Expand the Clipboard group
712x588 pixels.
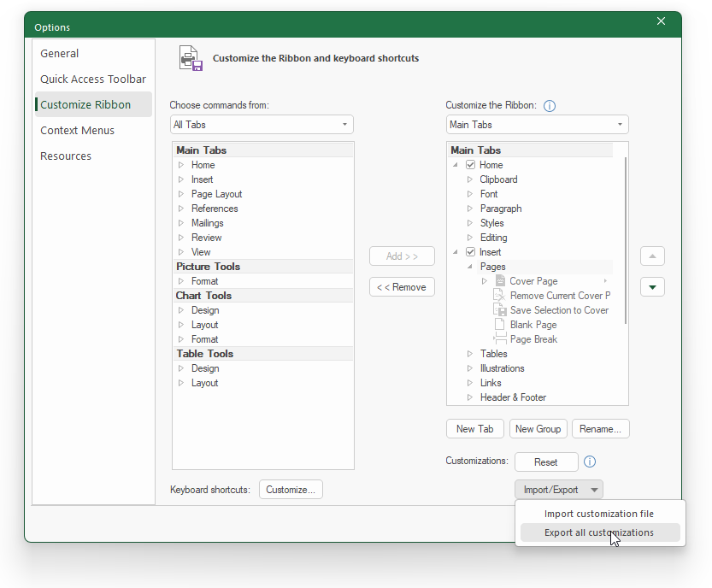tap(470, 179)
